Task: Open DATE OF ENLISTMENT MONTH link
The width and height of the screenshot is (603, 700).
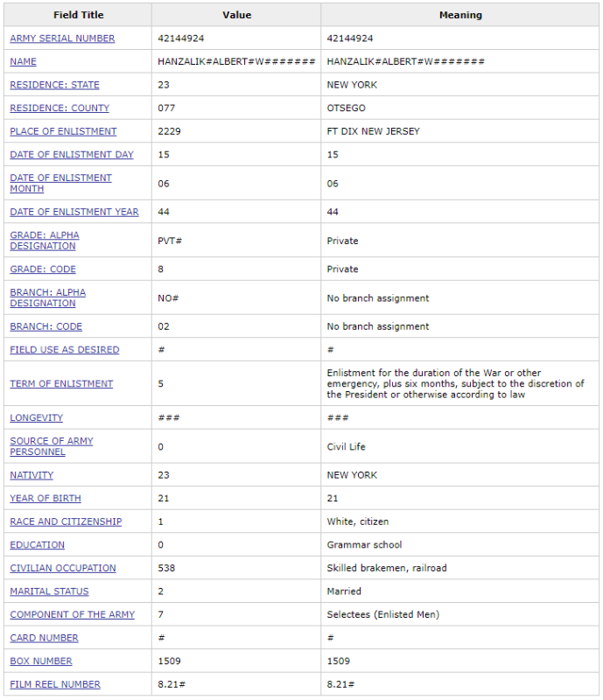Action: (60, 183)
